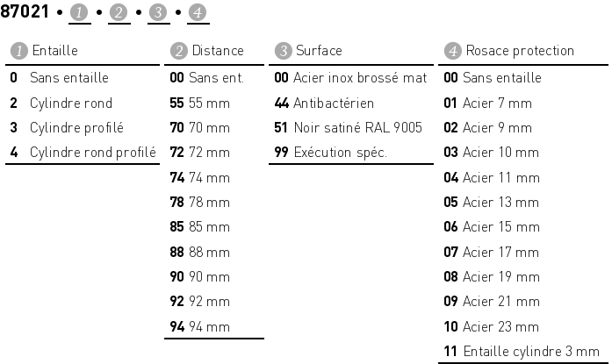Select the Antibactérien surface option
Image resolution: width=612 pixels, height=364 pixels.
tap(334, 103)
